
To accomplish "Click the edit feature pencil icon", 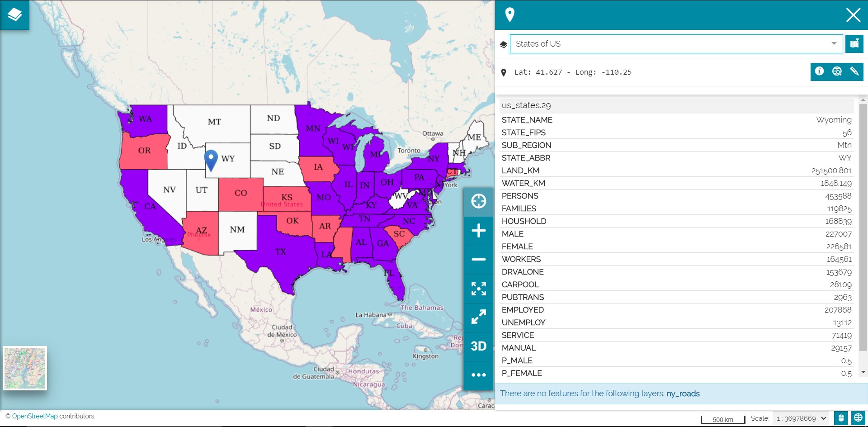I will pyautogui.click(x=854, y=71).
